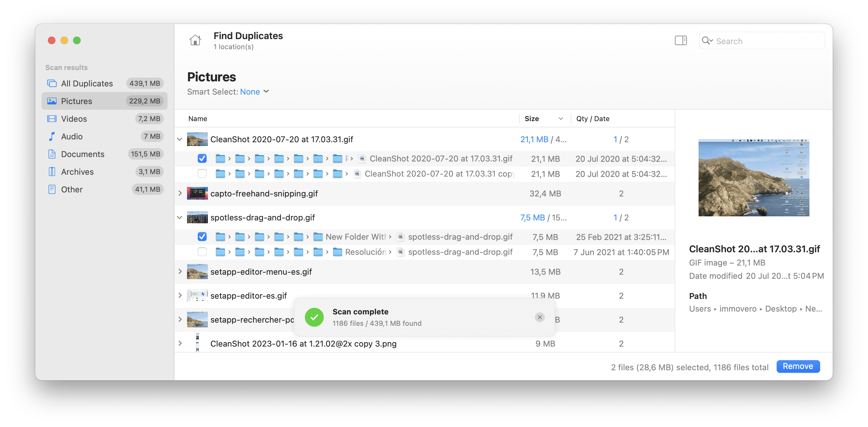868x427 pixels.
Task: Uncheck the first CleanShot 17.03.31.gif file
Action: coord(202,159)
